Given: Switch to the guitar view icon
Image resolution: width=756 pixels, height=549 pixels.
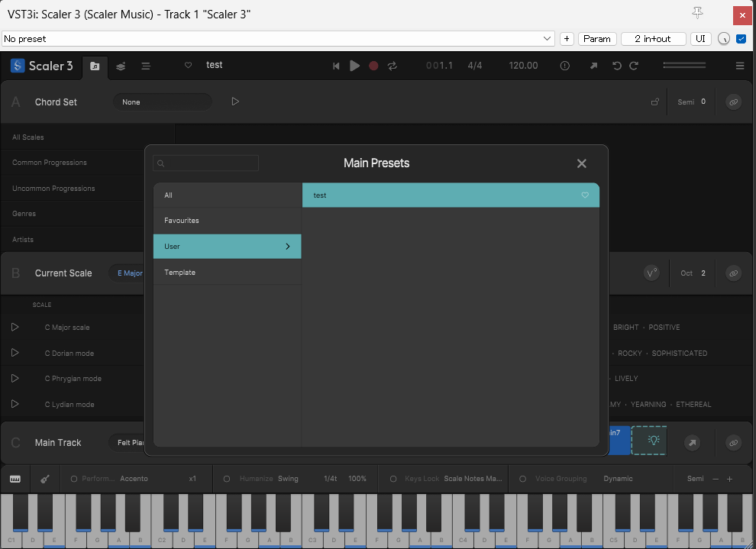Looking at the screenshot, I should (x=45, y=479).
